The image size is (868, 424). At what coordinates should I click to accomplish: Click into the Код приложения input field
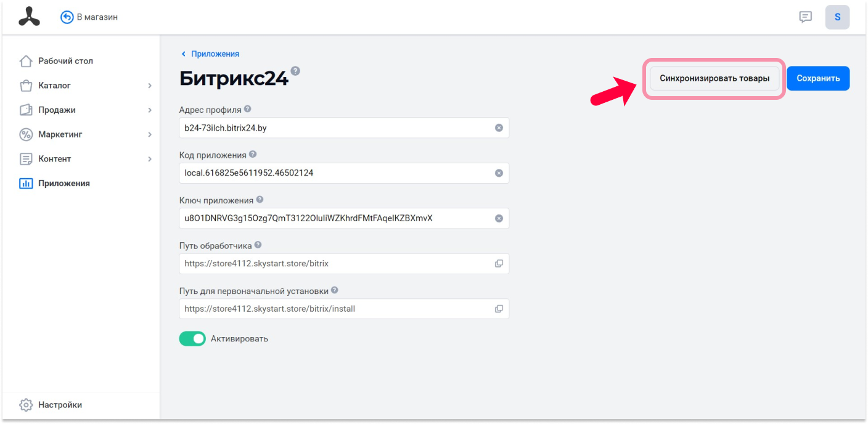tap(344, 173)
